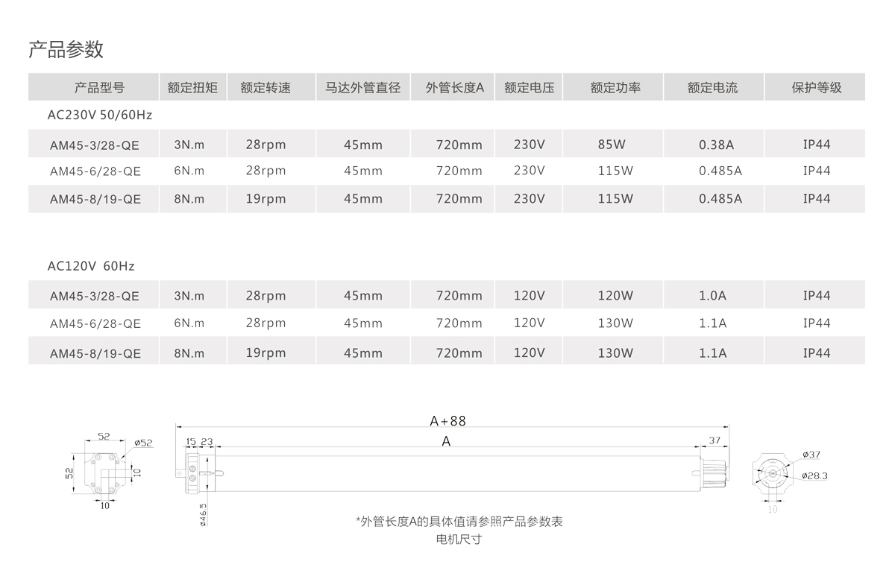Select the AC230V 50/60Hz section label
The height and width of the screenshot is (588, 895).
[x=99, y=115]
